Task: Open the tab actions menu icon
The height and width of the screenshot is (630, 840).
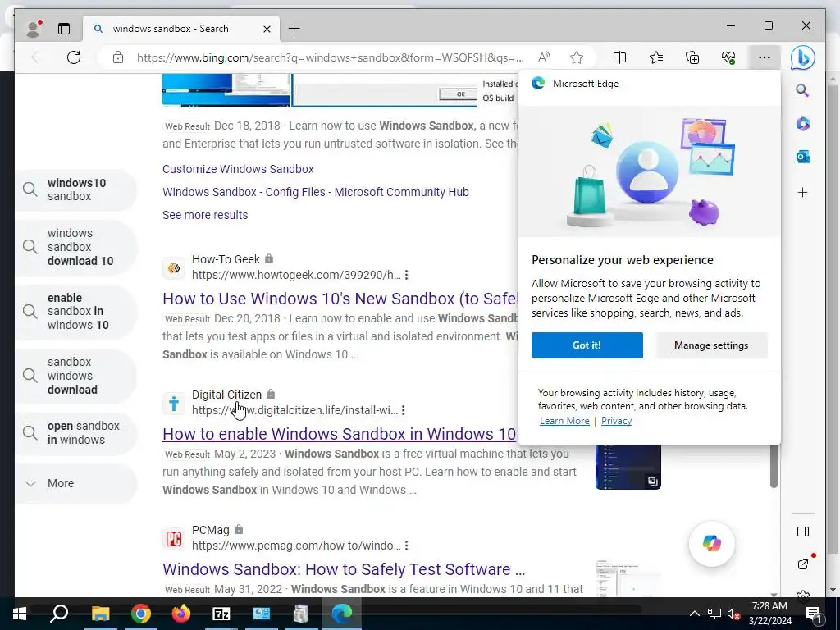Action: point(64,29)
